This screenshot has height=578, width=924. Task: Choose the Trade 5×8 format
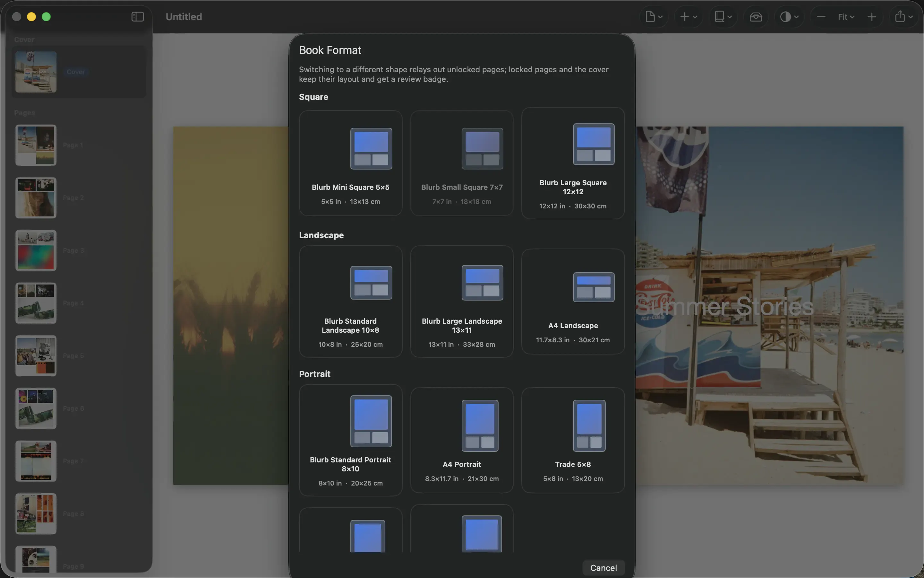pyautogui.click(x=573, y=440)
